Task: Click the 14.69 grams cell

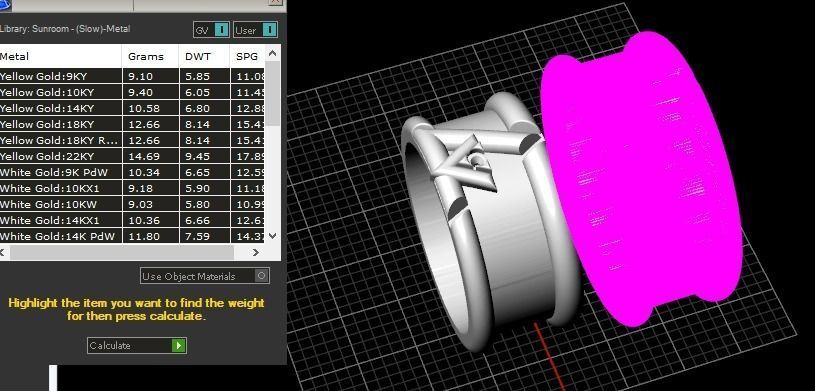Action: (x=150, y=156)
